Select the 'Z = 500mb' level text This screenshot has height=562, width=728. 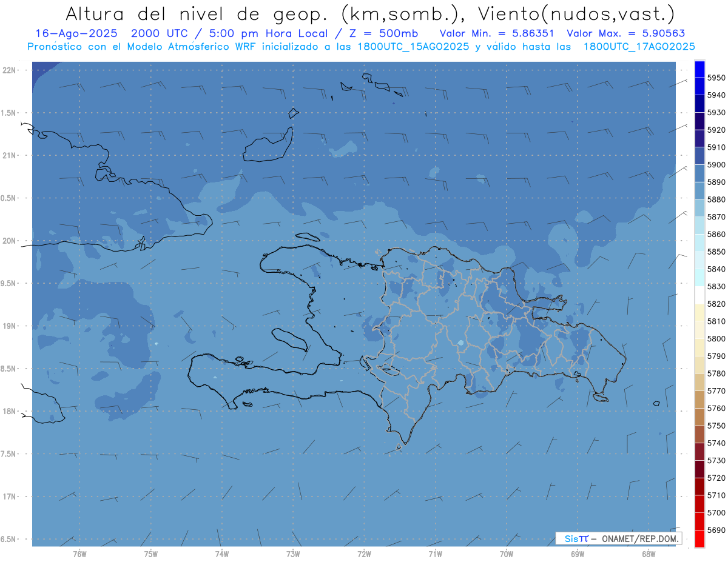point(382,33)
